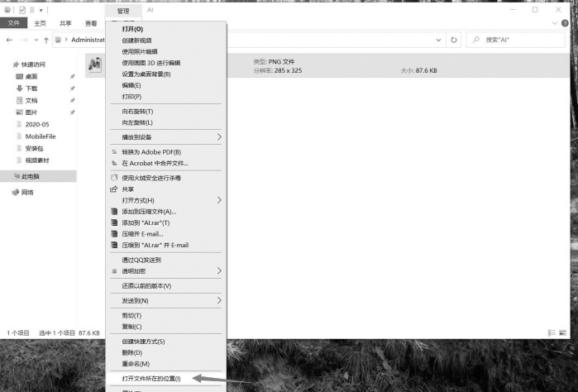Expand the 发送到(N) submenu

click(x=166, y=300)
